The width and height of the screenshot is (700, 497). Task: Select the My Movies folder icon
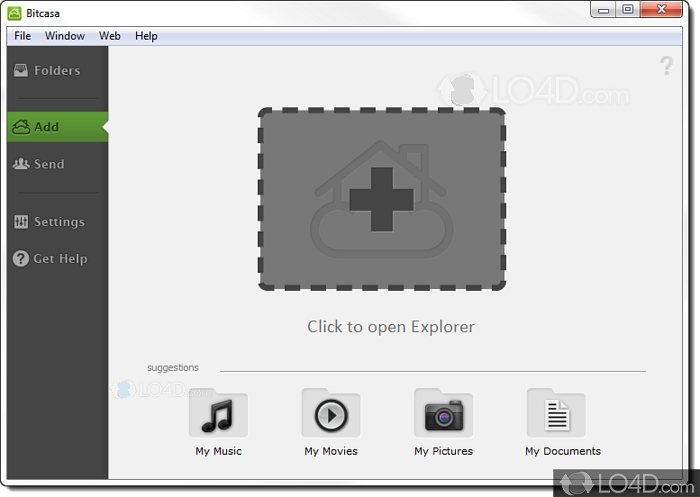(x=331, y=413)
